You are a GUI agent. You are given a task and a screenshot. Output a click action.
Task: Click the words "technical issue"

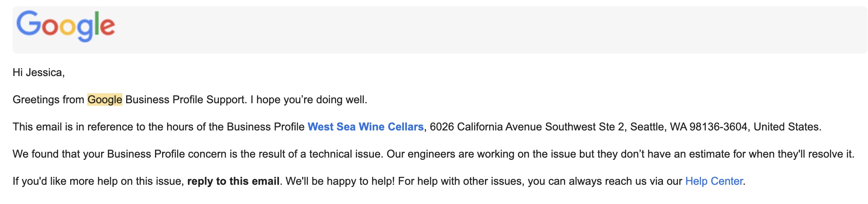[345, 154]
